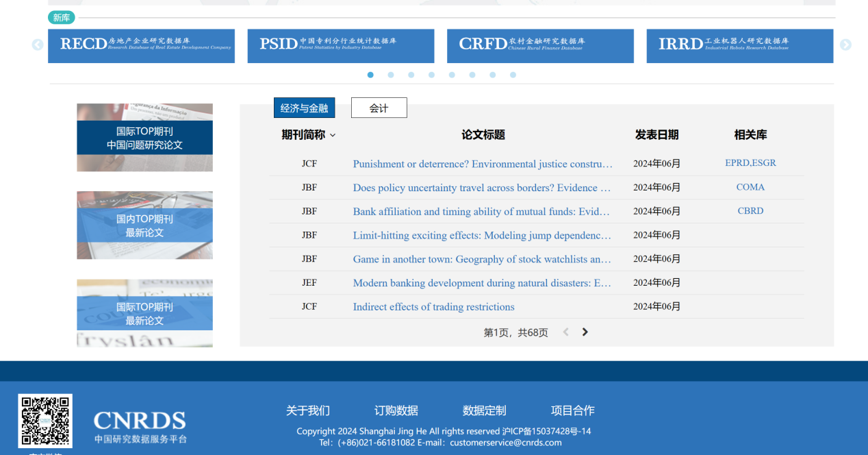The width and height of the screenshot is (868, 455).
Task: Click the 国内TOP期刊 最新论文 thumbnail
Action: tap(144, 225)
